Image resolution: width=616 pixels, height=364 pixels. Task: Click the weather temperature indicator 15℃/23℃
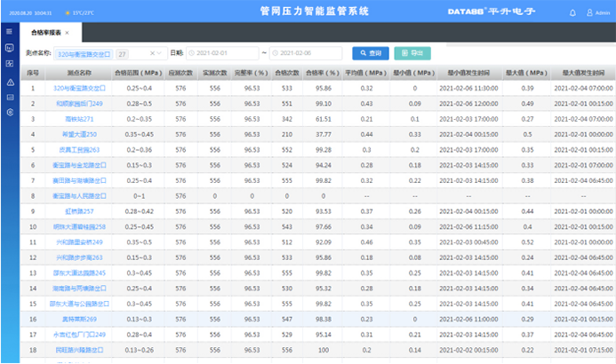pyautogui.click(x=79, y=13)
